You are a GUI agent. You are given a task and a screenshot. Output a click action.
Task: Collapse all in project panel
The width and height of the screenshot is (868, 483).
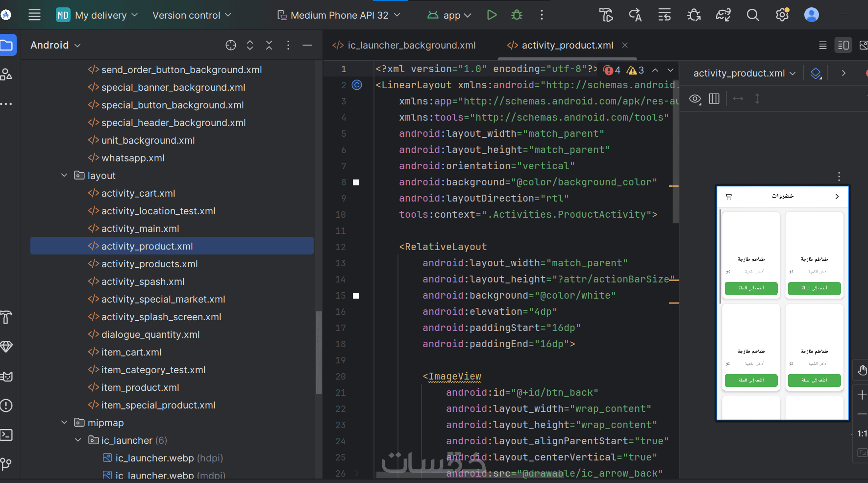(x=269, y=45)
